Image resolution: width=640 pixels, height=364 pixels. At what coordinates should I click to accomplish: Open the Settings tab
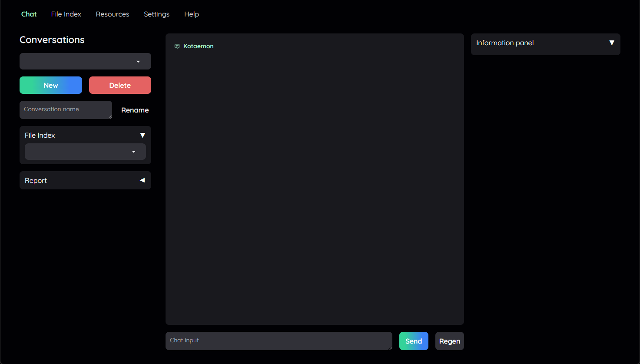156,14
